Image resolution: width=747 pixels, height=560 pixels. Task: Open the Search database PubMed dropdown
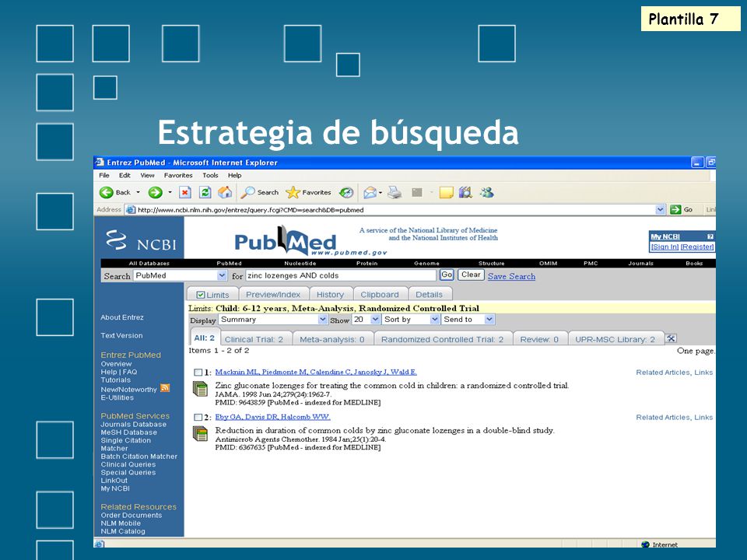point(222,275)
